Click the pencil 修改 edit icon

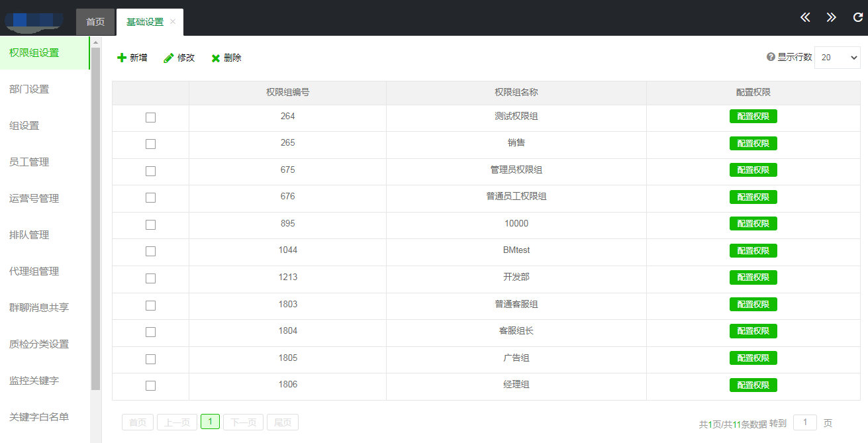coord(169,58)
